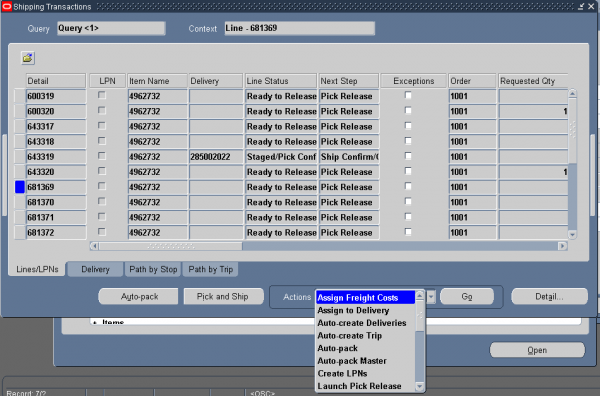Tick the Exceptions checkbox for detail 600320
Image resolution: width=600 pixels, height=396 pixels.
coord(408,111)
